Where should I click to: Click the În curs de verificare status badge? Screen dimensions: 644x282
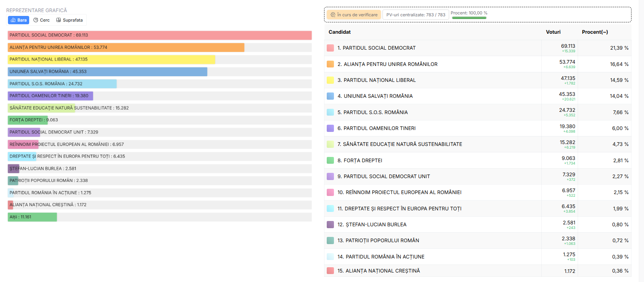pos(354,15)
